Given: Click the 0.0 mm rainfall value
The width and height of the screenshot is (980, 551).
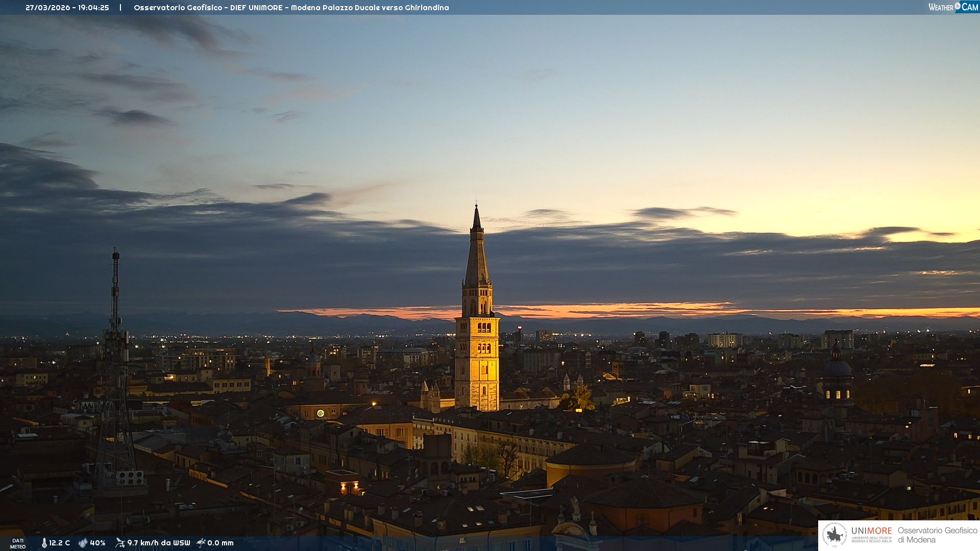Looking at the screenshot, I should pos(220,543).
